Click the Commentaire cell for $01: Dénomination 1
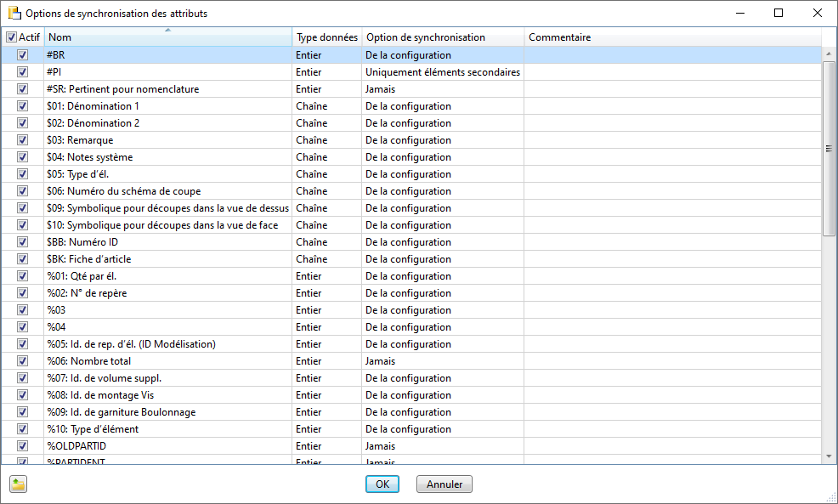 (x=671, y=106)
